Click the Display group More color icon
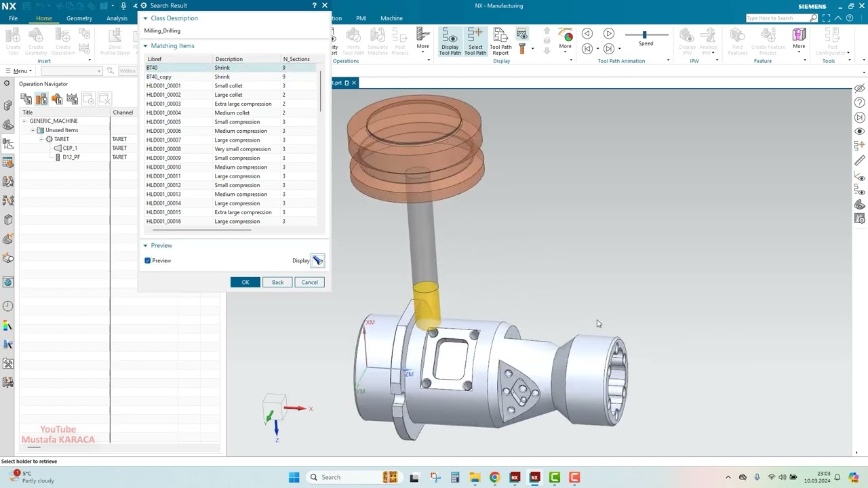This screenshot has width=868, height=488. (565, 39)
